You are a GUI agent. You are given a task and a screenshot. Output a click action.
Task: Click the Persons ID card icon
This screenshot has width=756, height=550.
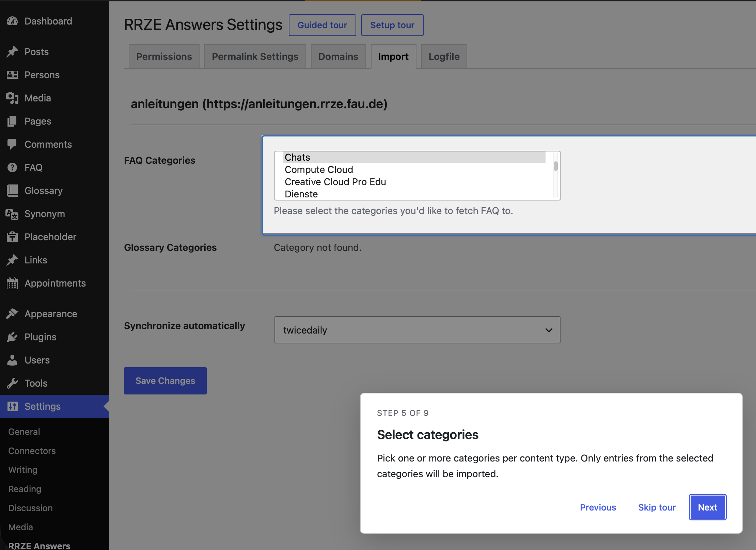[x=12, y=75]
